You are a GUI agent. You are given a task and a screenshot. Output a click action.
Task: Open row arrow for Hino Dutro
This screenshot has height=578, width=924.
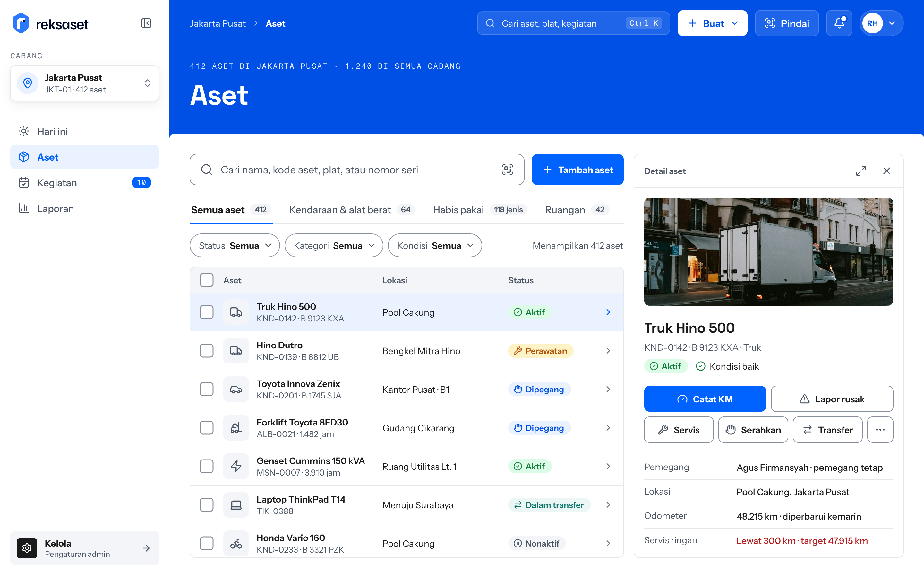pyautogui.click(x=608, y=351)
